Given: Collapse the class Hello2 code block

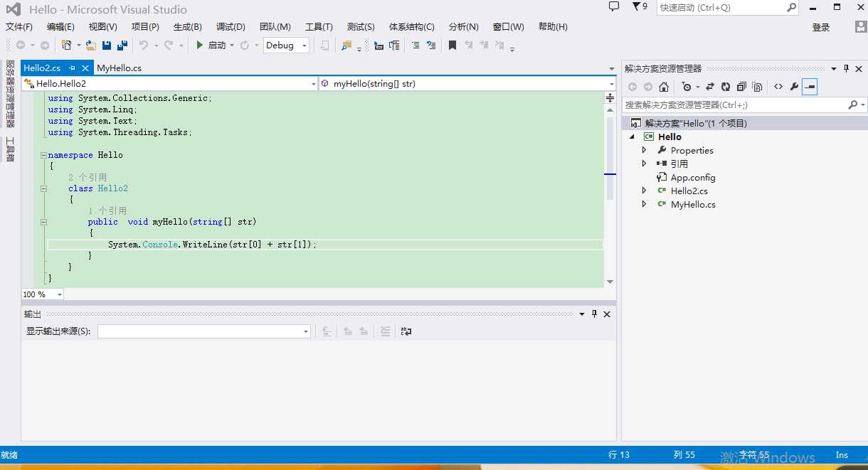Looking at the screenshot, I should tap(43, 188).
